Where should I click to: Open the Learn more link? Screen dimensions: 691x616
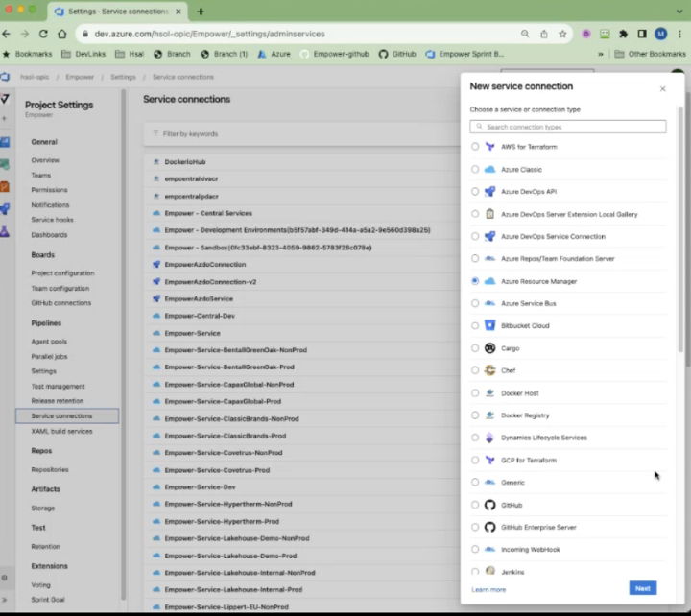(x=488, y=589)
